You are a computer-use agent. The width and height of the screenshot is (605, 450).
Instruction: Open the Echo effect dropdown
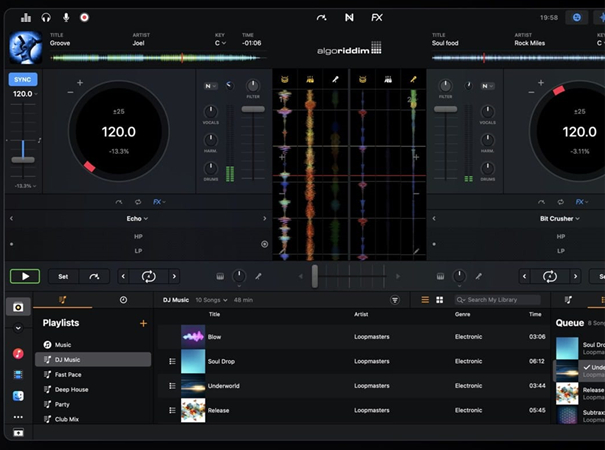pyautogui.click(x=137, y=218)
